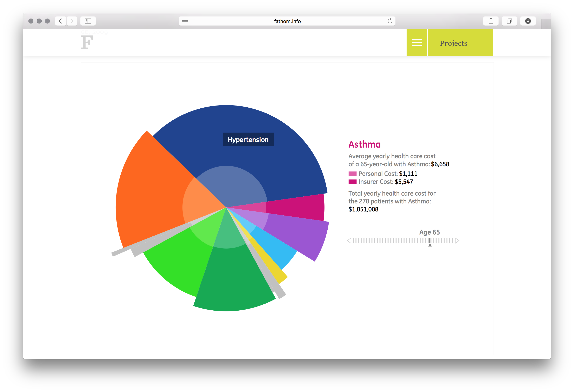Add a new tab with plus button
Viewport: 574px width, 392px height.
click(546, 24)
